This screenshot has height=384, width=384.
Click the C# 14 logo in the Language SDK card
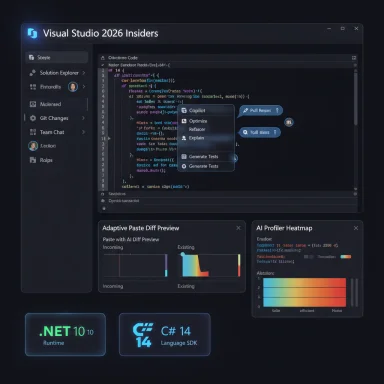[143, 335]
